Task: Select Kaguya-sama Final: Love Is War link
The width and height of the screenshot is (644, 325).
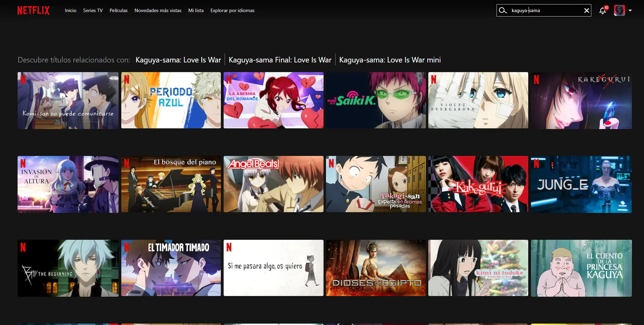Action: [x=280, y=60]
